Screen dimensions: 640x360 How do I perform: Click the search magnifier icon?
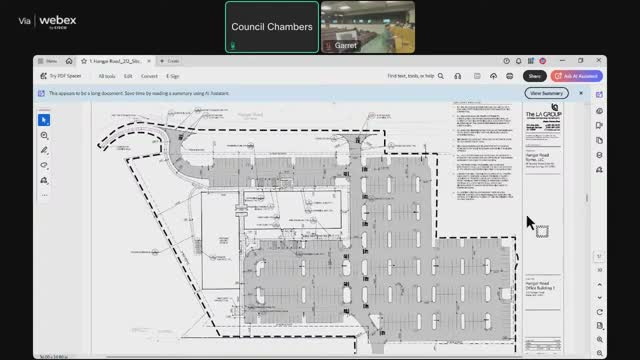[441, 76]
